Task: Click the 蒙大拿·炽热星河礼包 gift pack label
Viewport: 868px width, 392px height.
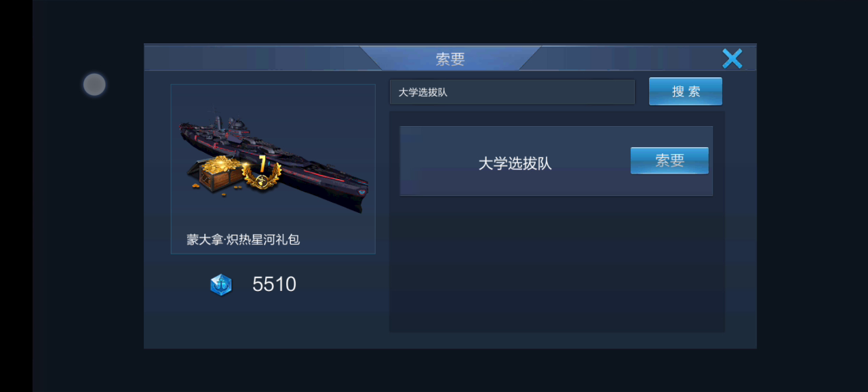Action: (243, 239)
